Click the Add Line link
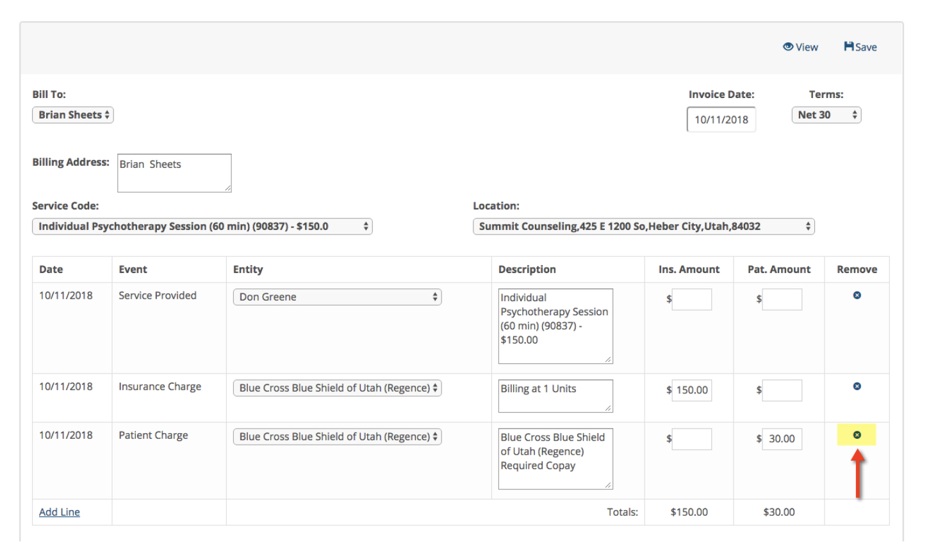929x560 pixels. tap(59, 511)
